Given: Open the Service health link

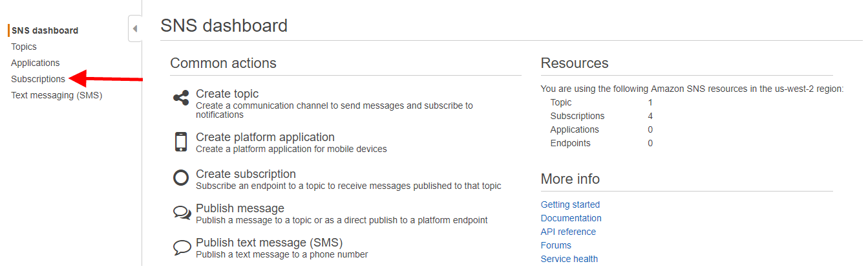Looking at the screenshot, I should (569, 259).
